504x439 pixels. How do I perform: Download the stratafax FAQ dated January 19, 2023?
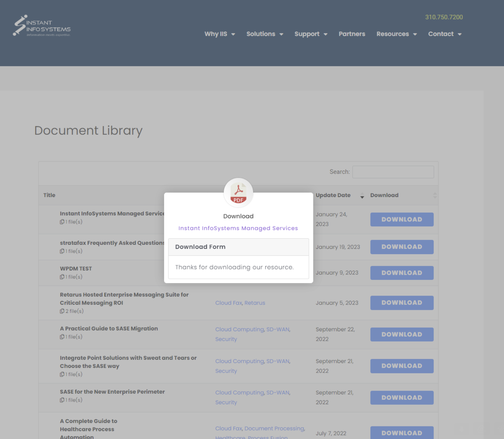pos(402,247)
